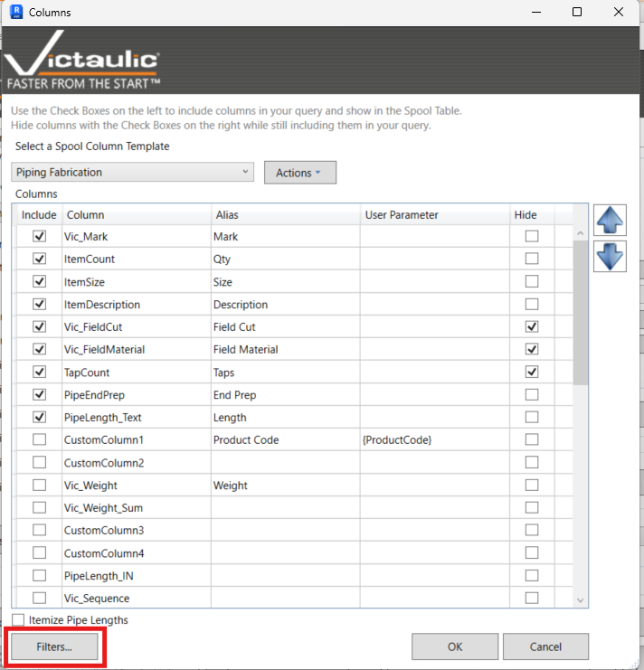Expand the Actions dropdown menu
This screenshot has width=644, height=670.
pyautogui.click(x=299, y=173)
